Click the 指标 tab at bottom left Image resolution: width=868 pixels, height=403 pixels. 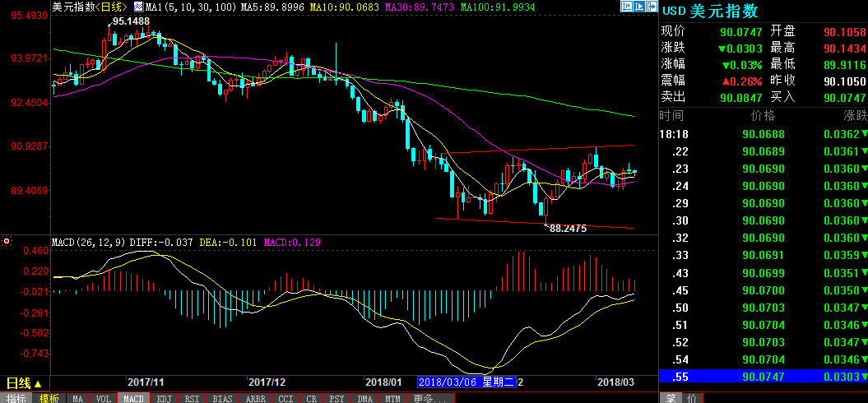16,398
